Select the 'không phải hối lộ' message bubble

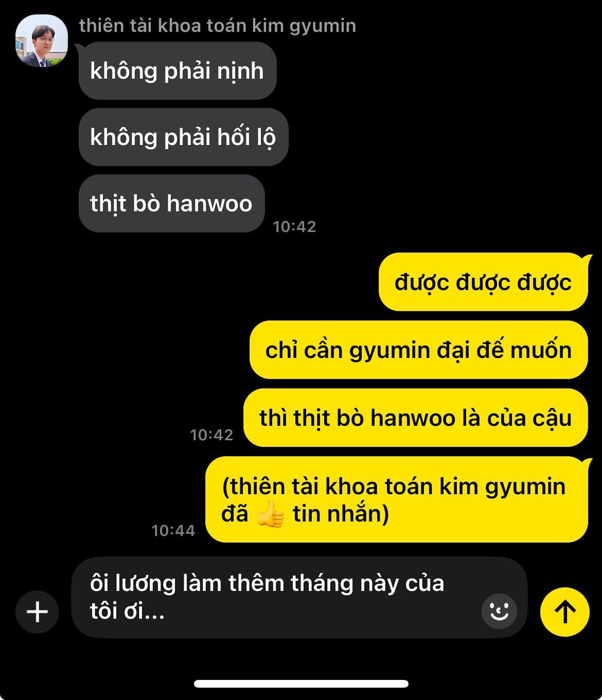point(183,137)
